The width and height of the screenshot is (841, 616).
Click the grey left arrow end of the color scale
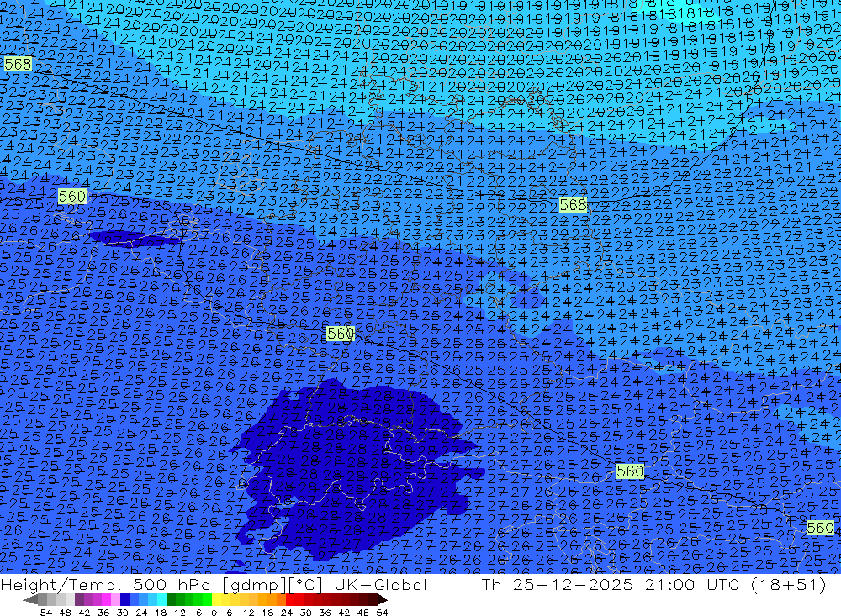pos(30,600)
